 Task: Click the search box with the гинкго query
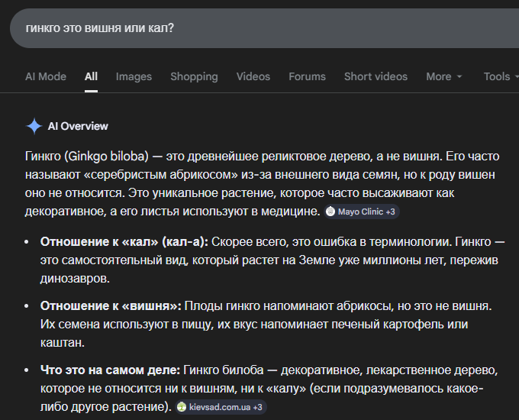pyautogui.click(x=259, y=28)
